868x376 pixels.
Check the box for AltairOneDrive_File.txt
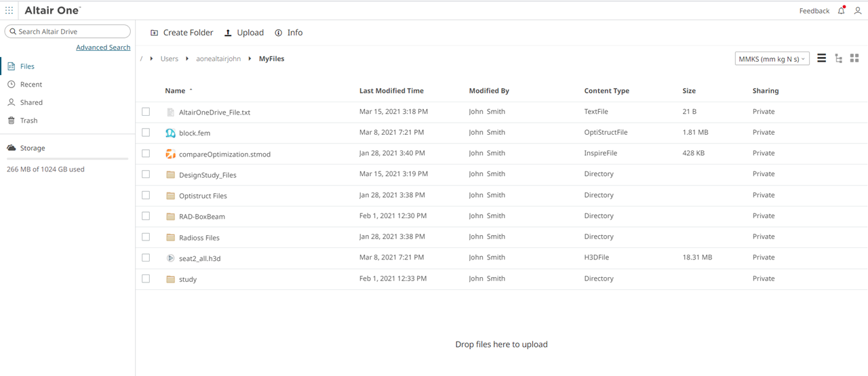[x=146, y=112]
